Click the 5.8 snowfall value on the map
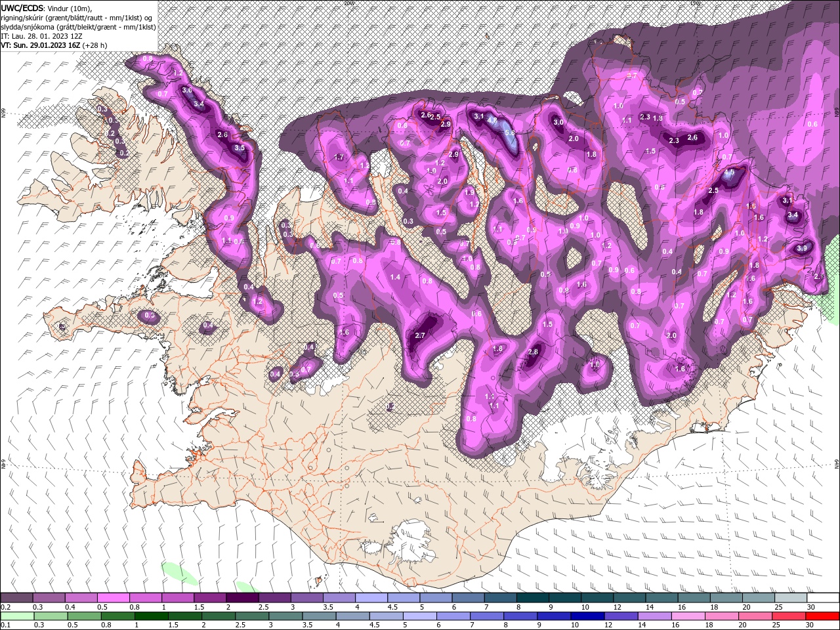This screenshot has height=630, width=840. coord(509,132)
